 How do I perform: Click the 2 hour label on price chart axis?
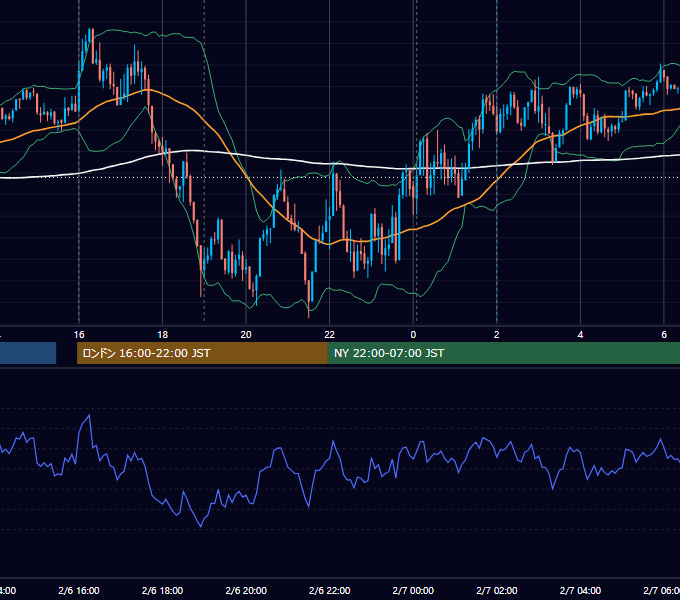[497, 335]
